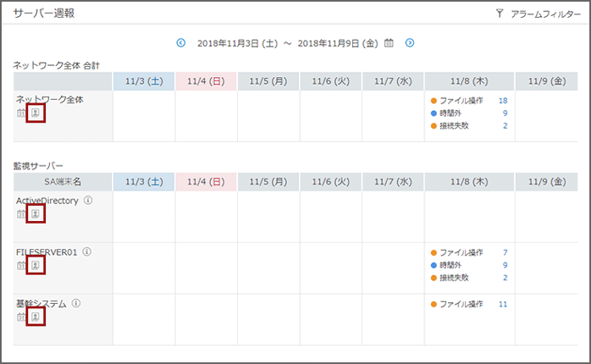The height and width of the screenshot is (364, 591).
Task: Click user icon under FILESERVER01
Action: [36, 266]
